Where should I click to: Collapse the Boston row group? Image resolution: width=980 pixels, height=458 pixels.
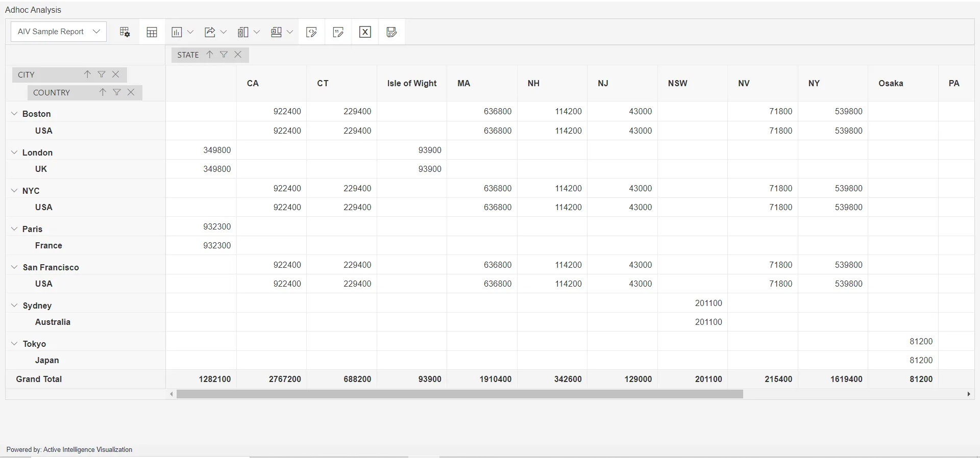[x=14, y=114]
